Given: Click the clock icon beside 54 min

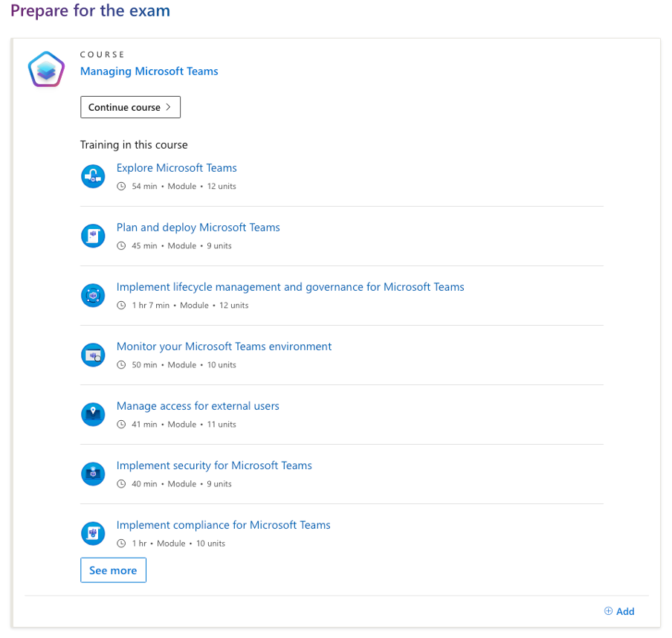Looking at the screenshot, I should tap(122, 186).
